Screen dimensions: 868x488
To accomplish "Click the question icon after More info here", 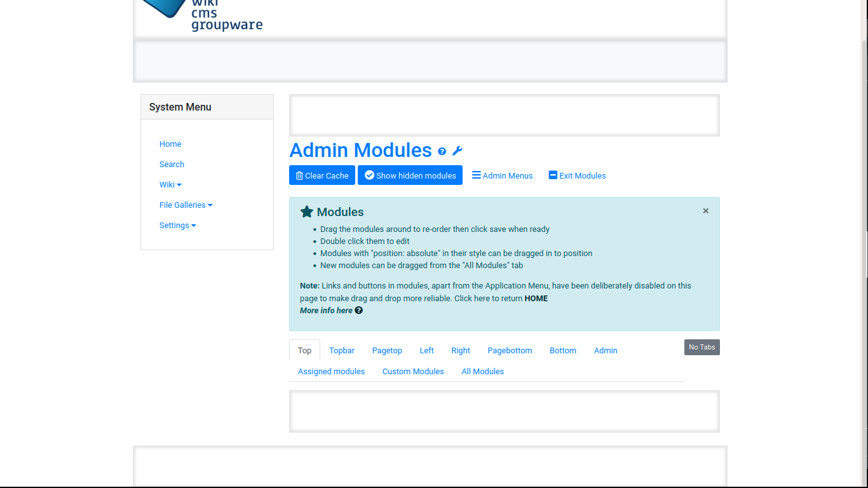I will coord(359,311).
